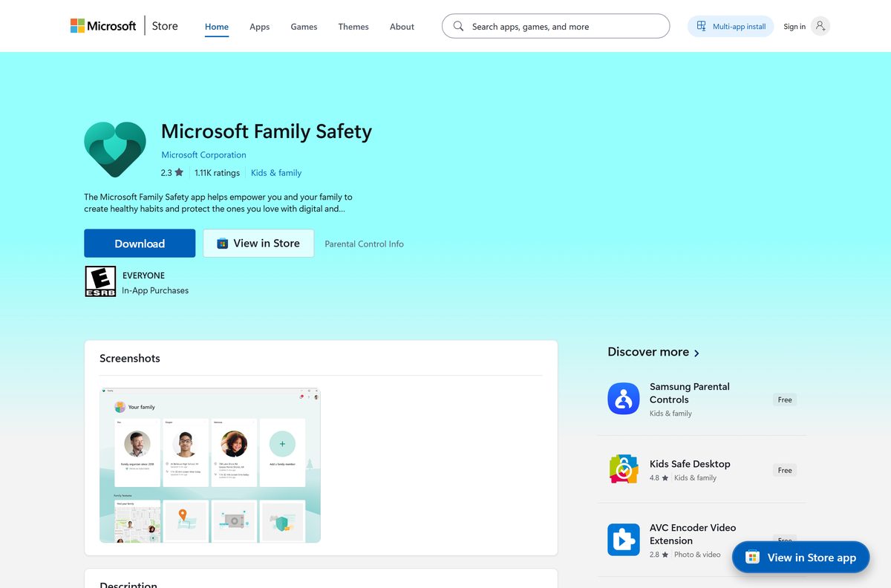This screenshot has width=891, height=588.
Task: Click In-App Purchases text
Action: point(155,290)
